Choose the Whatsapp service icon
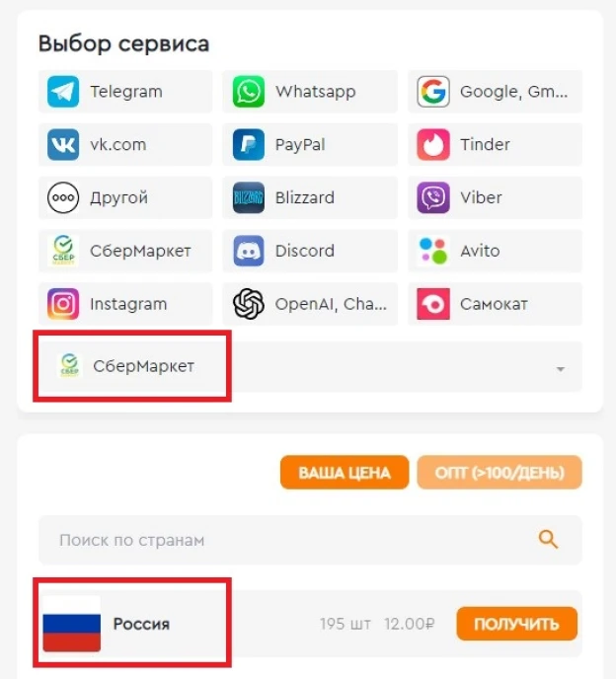This screenshot has height=679, width=616. (x=248, y=92)
